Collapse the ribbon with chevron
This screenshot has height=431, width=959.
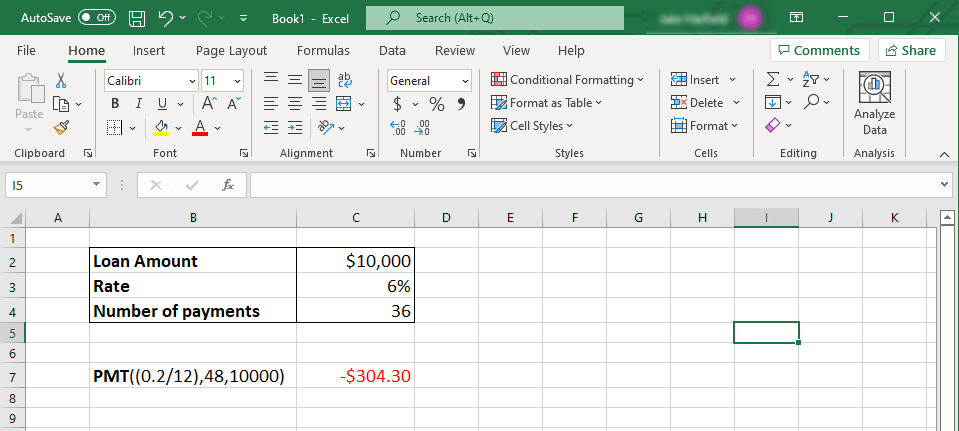(944, 153)
